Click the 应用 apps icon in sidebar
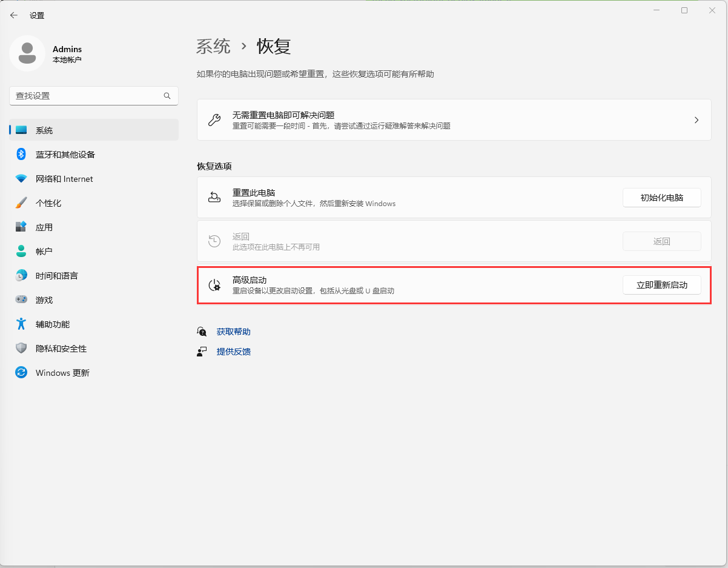Screen dimensions: 728x568 (21, 227)
